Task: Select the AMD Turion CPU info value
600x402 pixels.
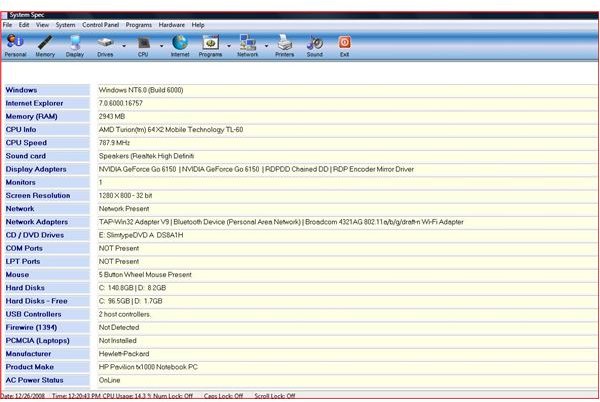Action: click(x=171, y=130)
